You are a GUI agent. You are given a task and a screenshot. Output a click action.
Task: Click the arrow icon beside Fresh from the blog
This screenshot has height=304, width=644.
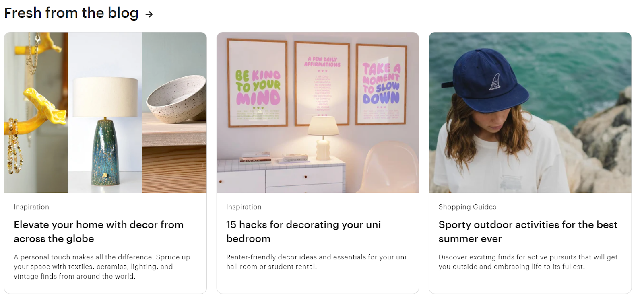coord(149,14)
